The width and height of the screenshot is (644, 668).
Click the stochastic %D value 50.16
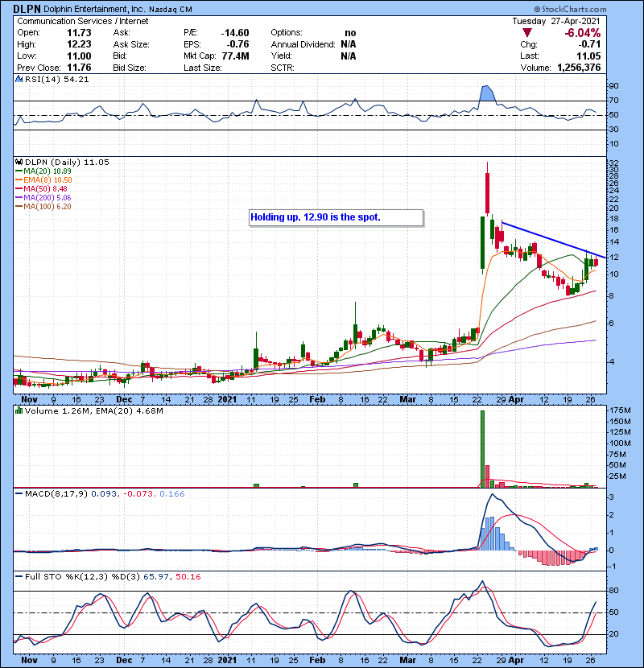(x=188, y=577)
